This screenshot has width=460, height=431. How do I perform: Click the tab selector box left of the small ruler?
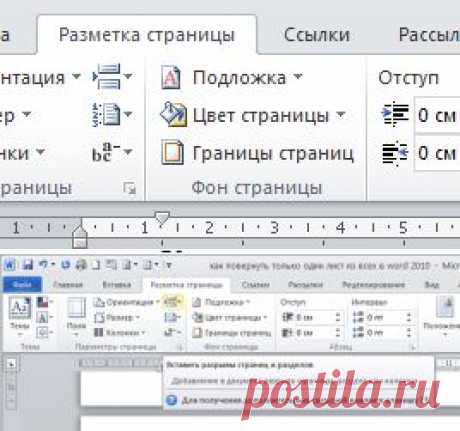click(11, 364)
